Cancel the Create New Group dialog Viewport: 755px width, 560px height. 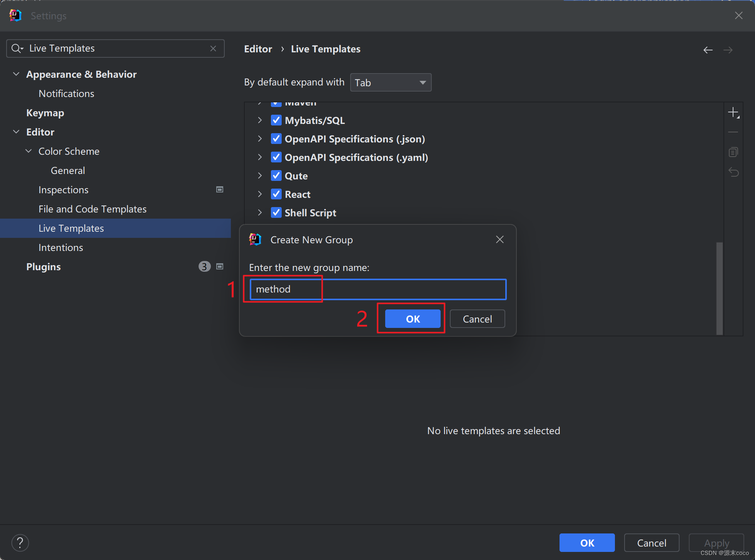(477, 319)
